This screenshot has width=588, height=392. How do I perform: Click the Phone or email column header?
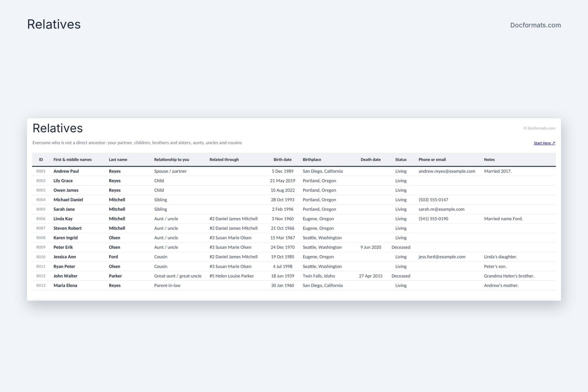pos(432,160)
